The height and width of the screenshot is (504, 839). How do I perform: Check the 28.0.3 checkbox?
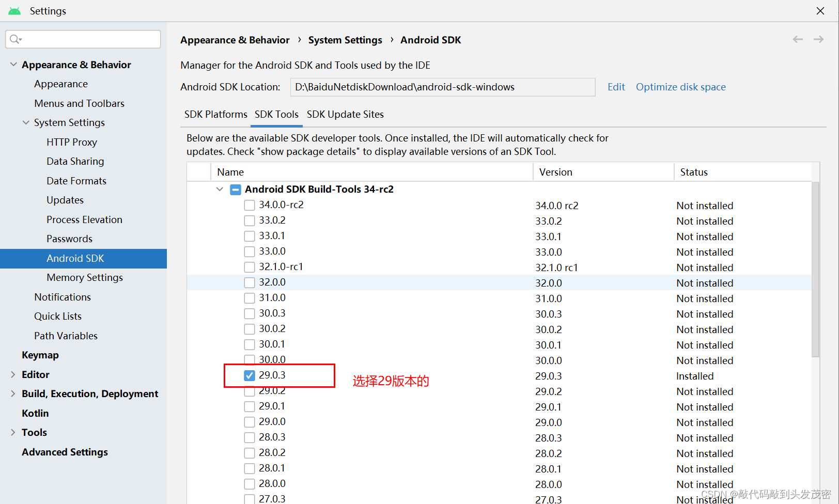tap(250, 437)
